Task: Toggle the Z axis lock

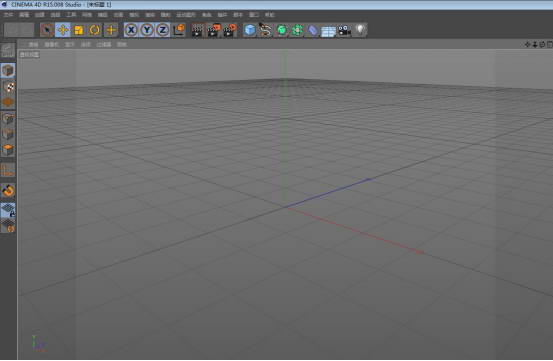Action: click(163, 30)
